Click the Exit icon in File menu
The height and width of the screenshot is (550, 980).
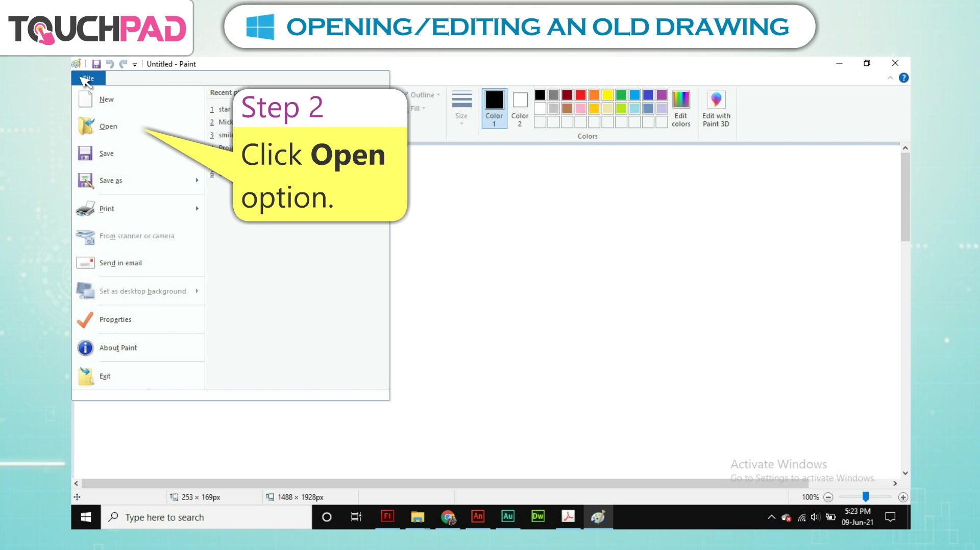86,376
